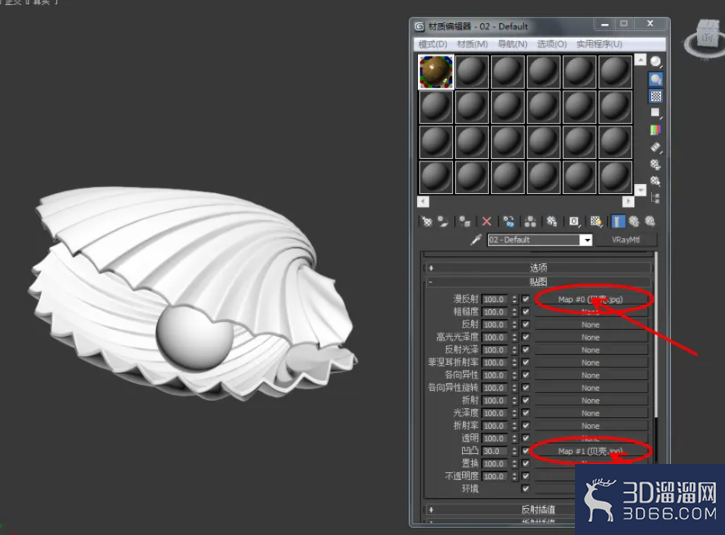Click the 凹凸 amount field showing 30.0
Viewport: 725px width, 535px height.
point(495,451)
